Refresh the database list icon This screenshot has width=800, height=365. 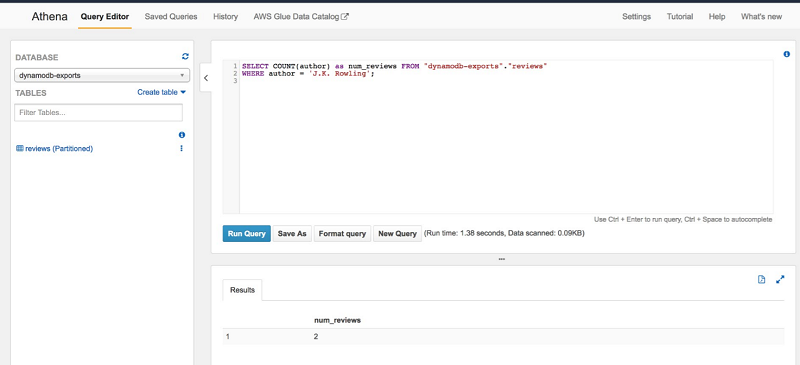click(185, 57)
